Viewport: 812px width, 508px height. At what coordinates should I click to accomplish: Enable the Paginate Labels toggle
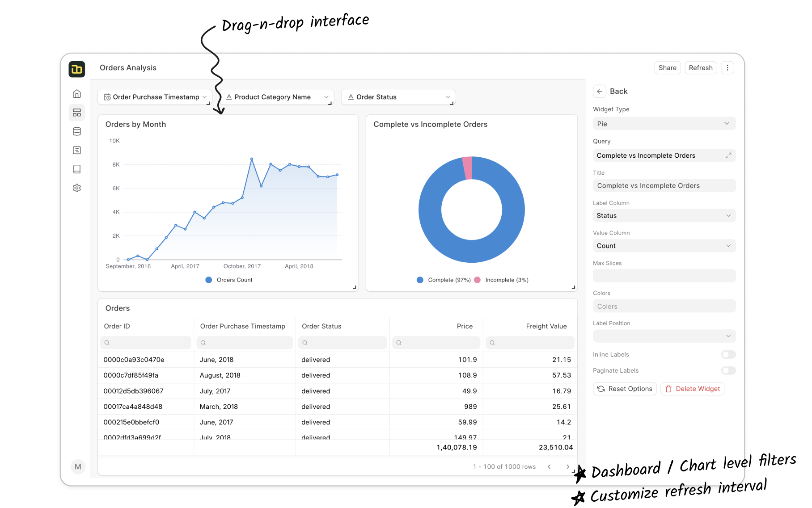click(x=728, y=370)
